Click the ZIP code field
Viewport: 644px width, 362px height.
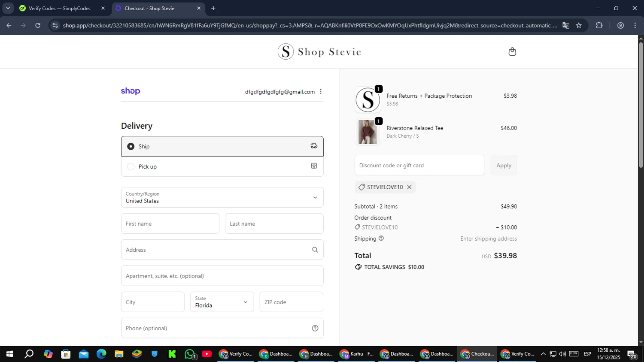pos(292,302)
